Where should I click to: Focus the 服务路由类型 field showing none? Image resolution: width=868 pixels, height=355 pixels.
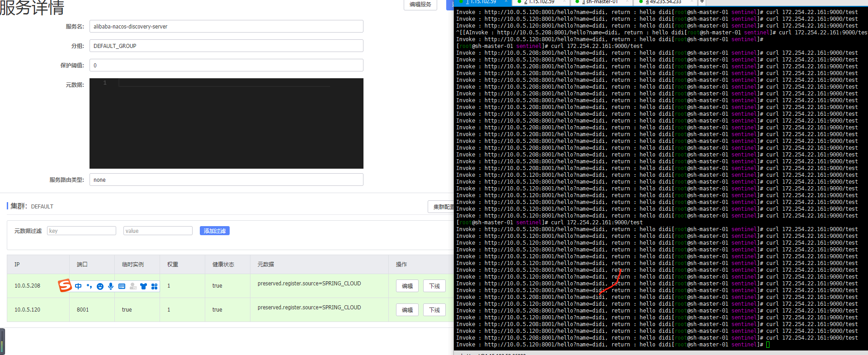[226, 180]
